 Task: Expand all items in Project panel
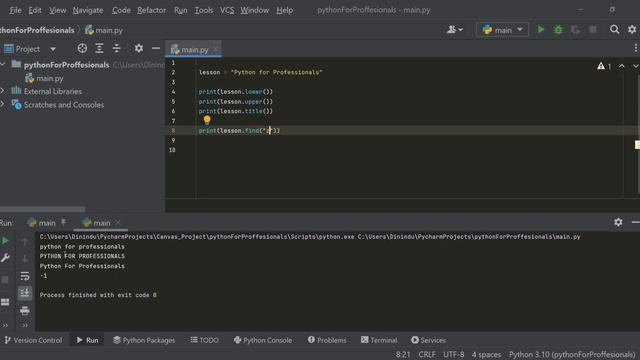[99, 49]
